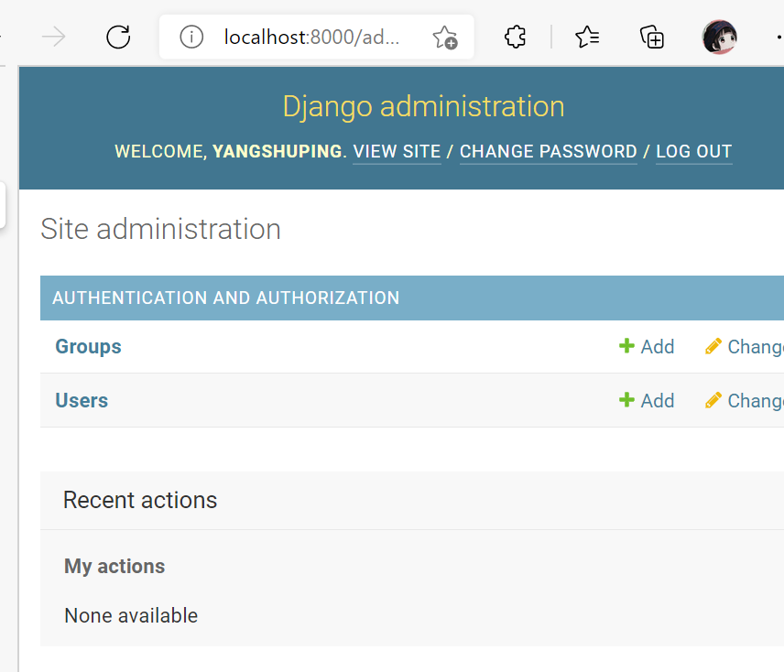Click the YANGSHUPING username text
Viewport: 784px width, 672px height.
[277, 151]
